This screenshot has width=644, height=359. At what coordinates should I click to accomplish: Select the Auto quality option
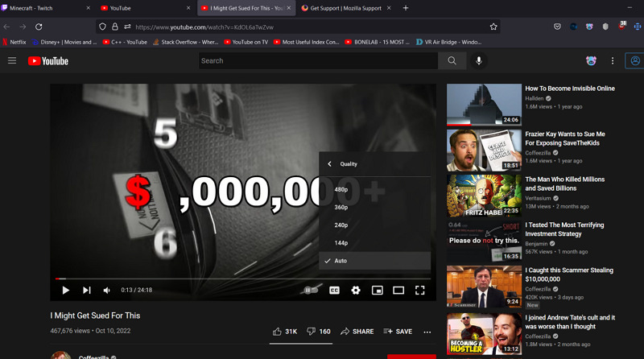tap(341, 261)
